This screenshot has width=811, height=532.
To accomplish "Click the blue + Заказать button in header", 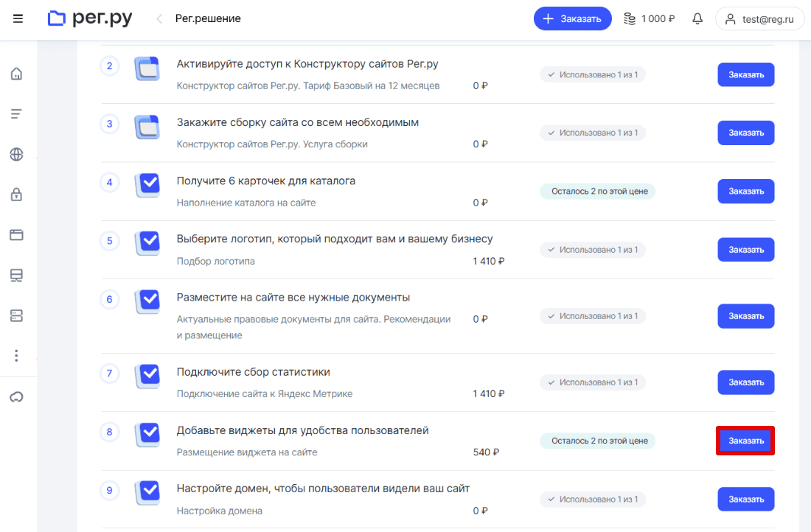I will click(x=572, y=19).
